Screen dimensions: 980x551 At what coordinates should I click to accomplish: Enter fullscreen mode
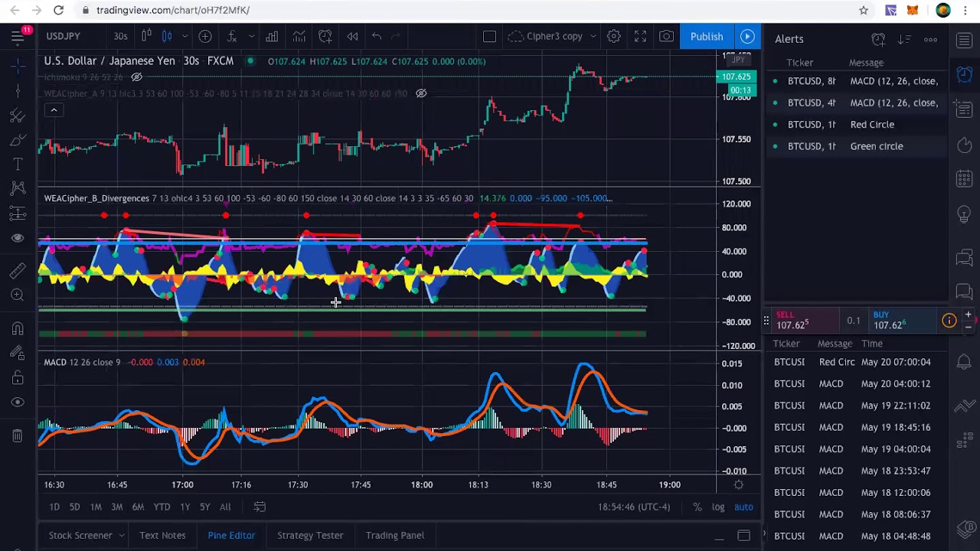(x=640, y=36)
